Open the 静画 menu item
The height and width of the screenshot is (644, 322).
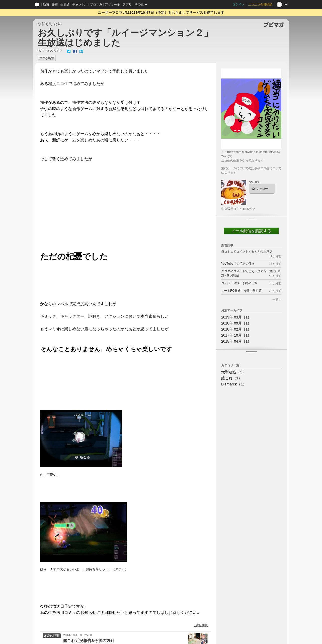[55, 5]
